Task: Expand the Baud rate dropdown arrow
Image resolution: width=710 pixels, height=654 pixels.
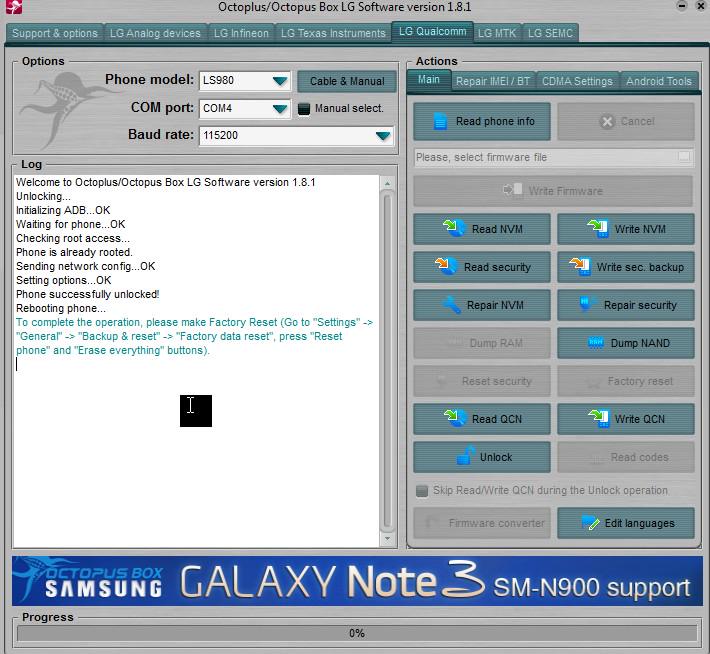Action: coord(383,136)
